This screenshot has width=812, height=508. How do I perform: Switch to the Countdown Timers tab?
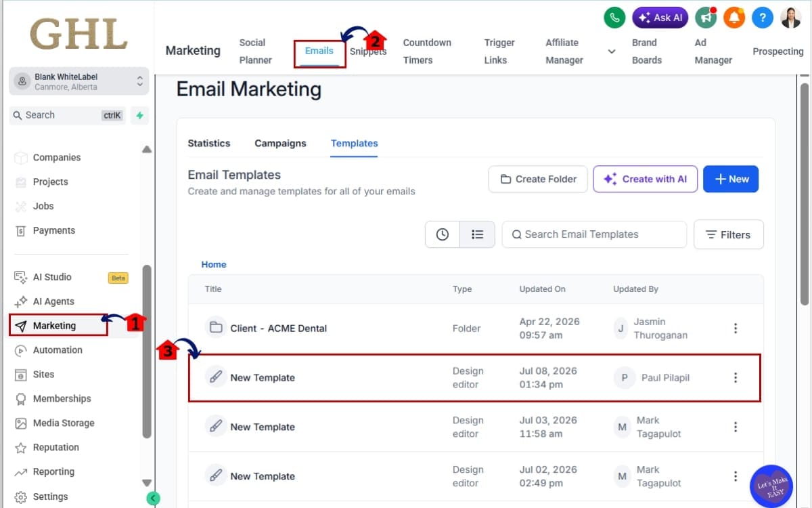pos(427,51)
